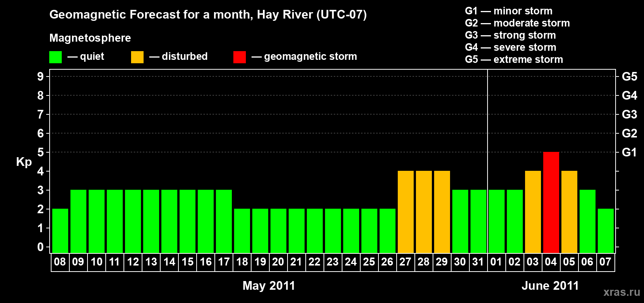Screen dimensions: 644x303
Task: Click the green quiet legend swatch
Action: [55, 57]
